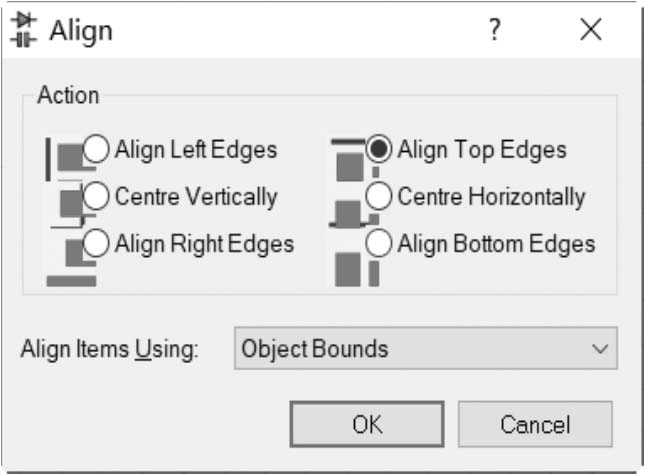Screen dimensions: 645x475
Task: Click the Align dialog title bar icon
Action: coord(22,31)
